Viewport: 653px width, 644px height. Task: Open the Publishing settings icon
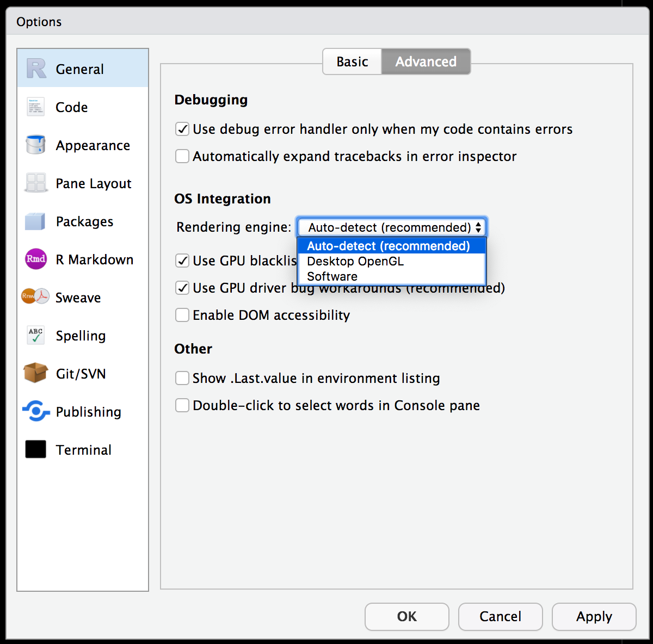tap(36, 411)
